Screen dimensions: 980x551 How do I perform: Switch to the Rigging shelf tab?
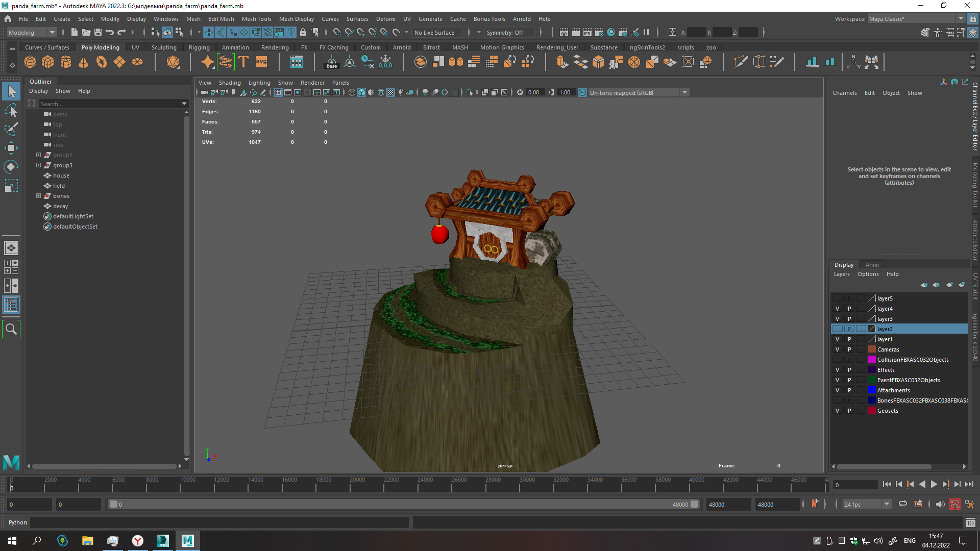199,47
